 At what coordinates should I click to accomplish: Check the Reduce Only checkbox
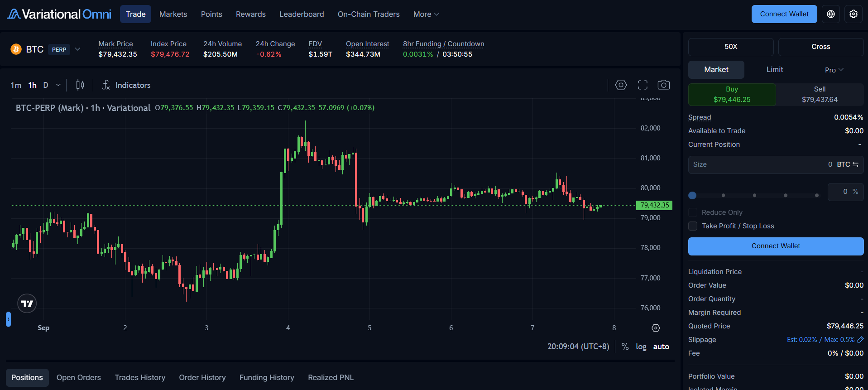(x=693, y=212)
